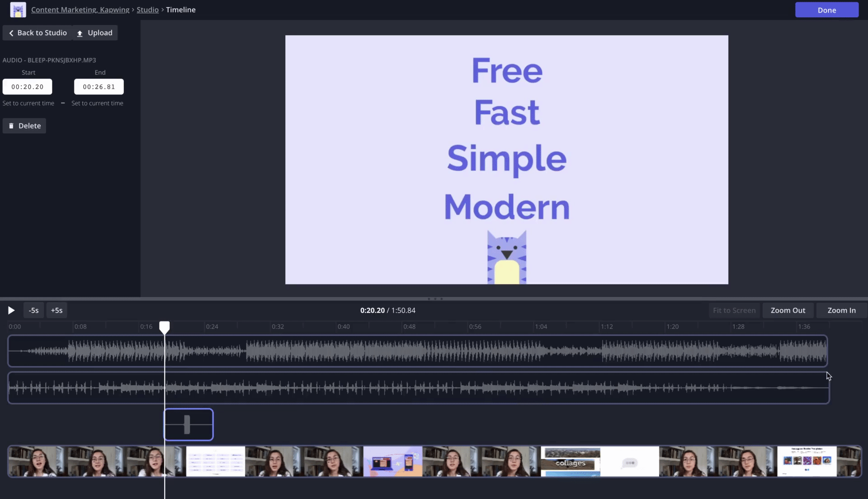
Task: Select the bleep audio clip on timeline
Action: point(189,424)
